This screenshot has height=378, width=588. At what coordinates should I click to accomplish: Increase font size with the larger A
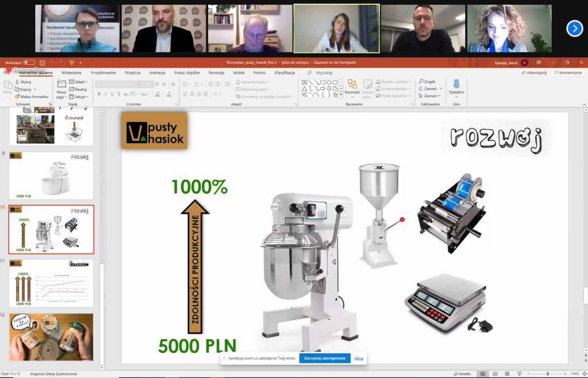point(157,84)
